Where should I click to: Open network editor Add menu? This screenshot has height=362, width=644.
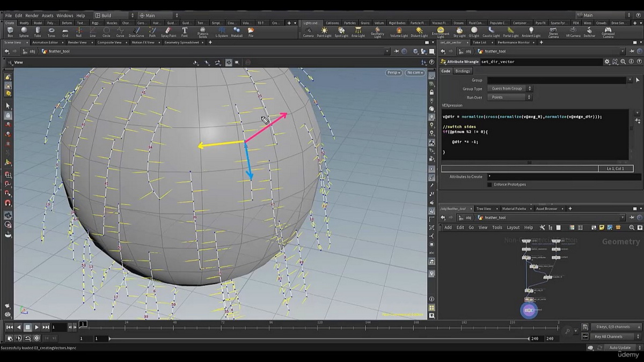click(x=448, y=227)
